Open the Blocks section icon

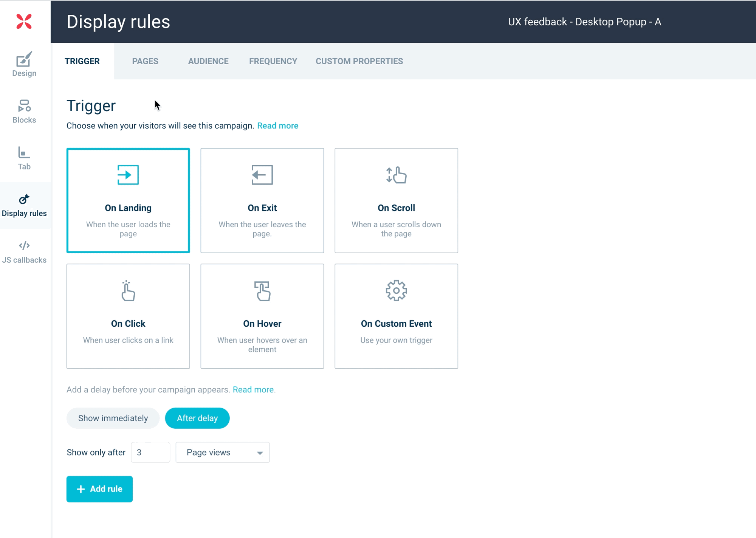pyautogui.click(x=24, y=105)
